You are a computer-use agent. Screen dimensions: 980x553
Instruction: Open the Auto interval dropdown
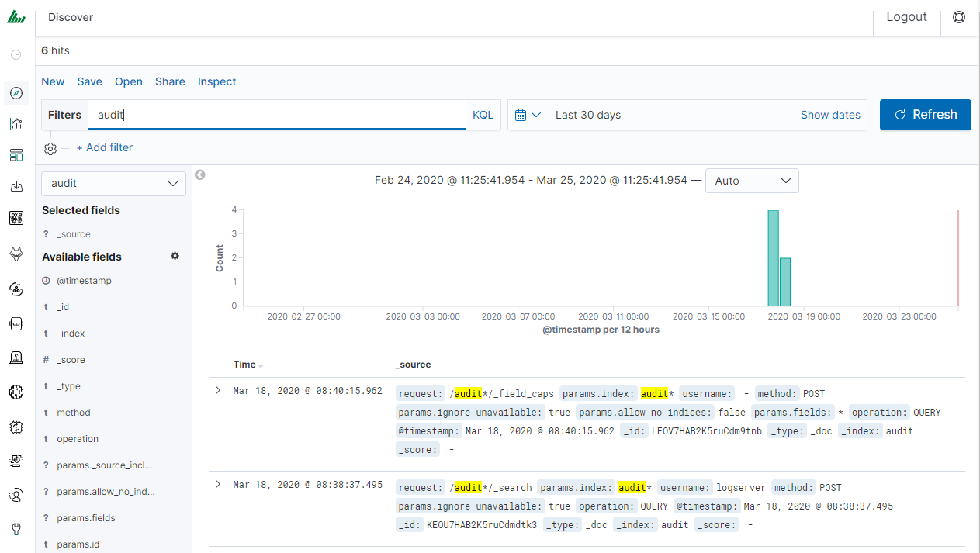[x=752, y=181]
